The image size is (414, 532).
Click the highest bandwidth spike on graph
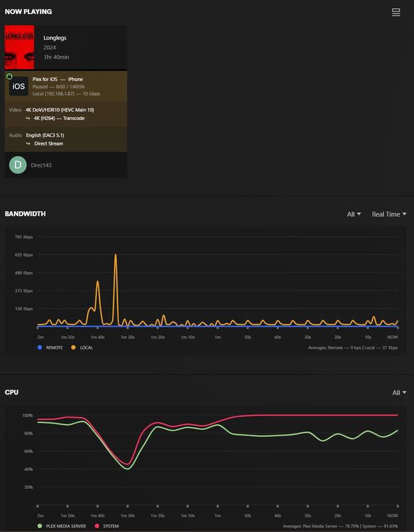click(x=115, y=254)
